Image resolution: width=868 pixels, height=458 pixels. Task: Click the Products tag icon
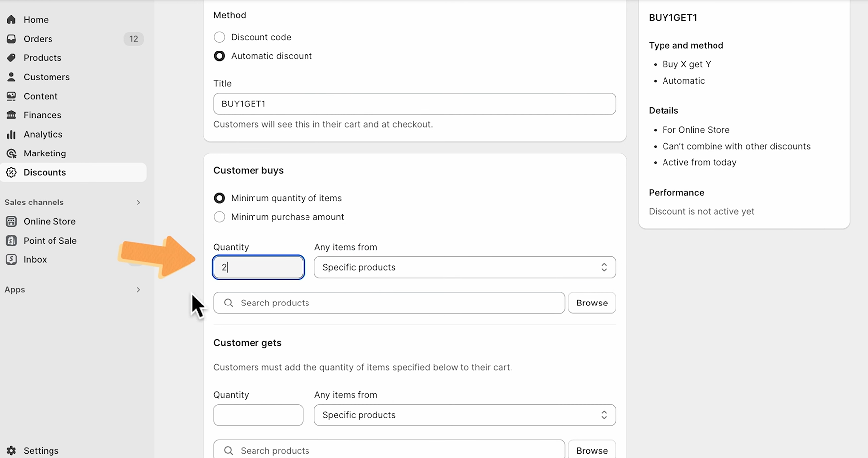pyautogui.click(x=11, y=58)
